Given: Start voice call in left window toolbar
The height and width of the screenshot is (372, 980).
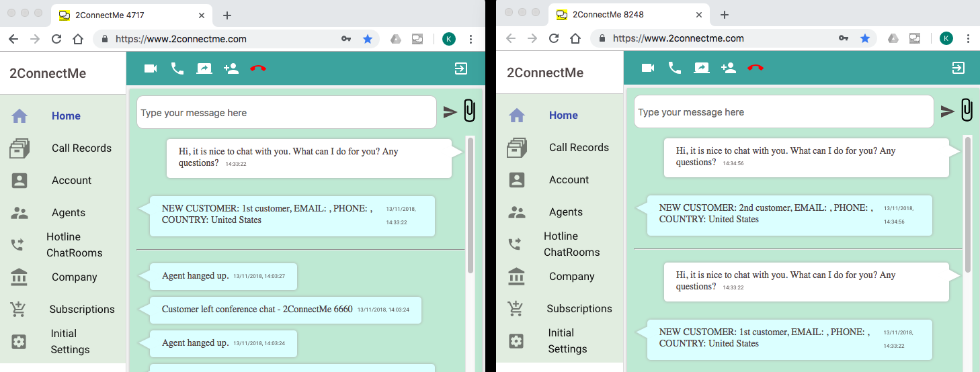Looking at the screenshot, I should [x=177, y=68].
